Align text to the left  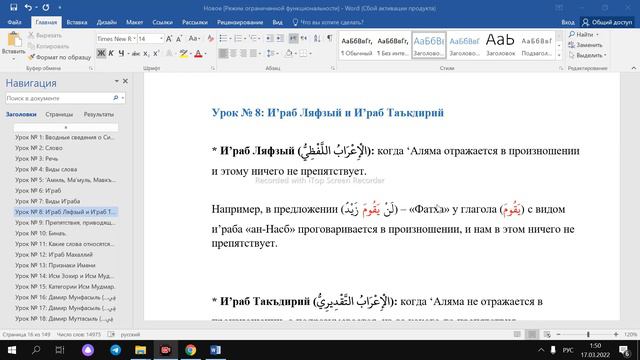tap(223, 53)
